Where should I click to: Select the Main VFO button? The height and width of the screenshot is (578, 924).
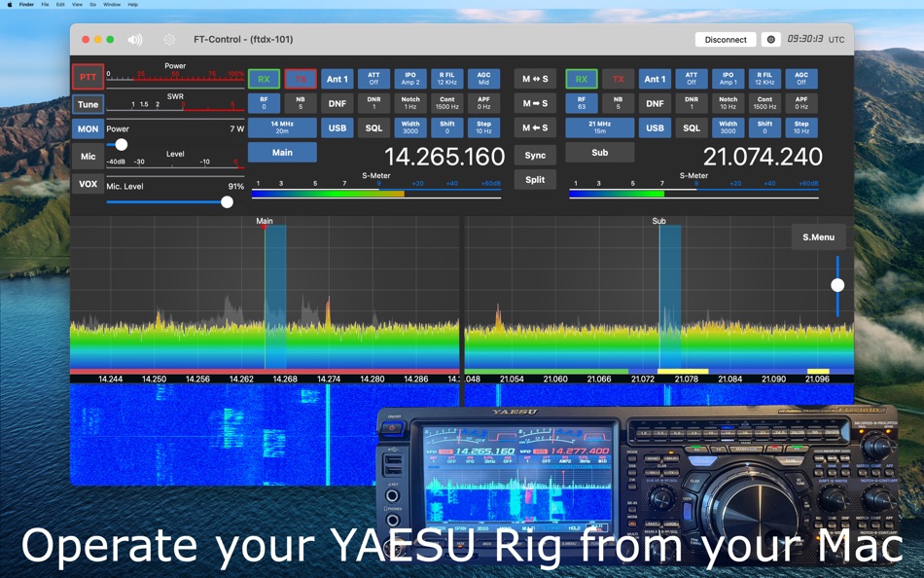282,152
